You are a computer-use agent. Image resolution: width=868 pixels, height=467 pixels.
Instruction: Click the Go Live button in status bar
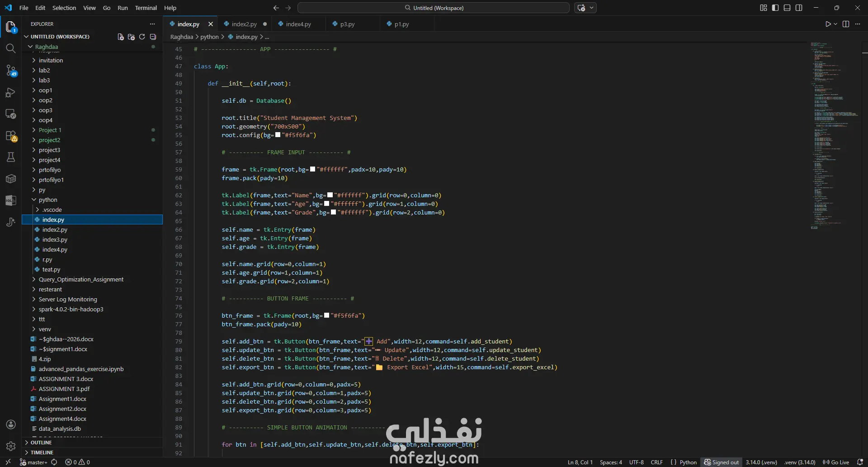[836, 462]
